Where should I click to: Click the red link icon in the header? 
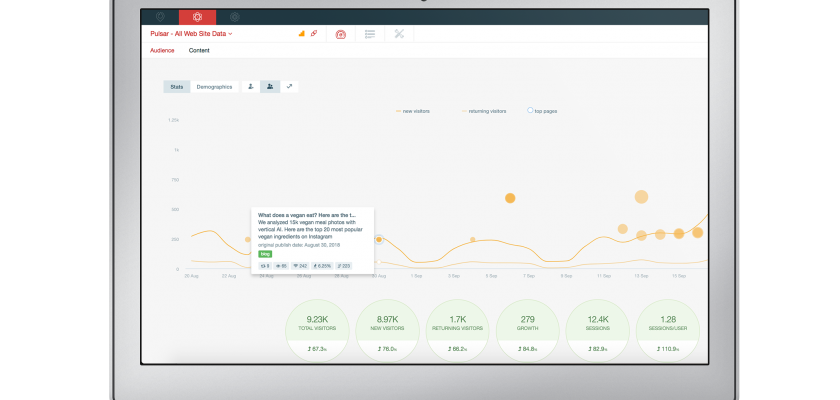click(314, 34)
